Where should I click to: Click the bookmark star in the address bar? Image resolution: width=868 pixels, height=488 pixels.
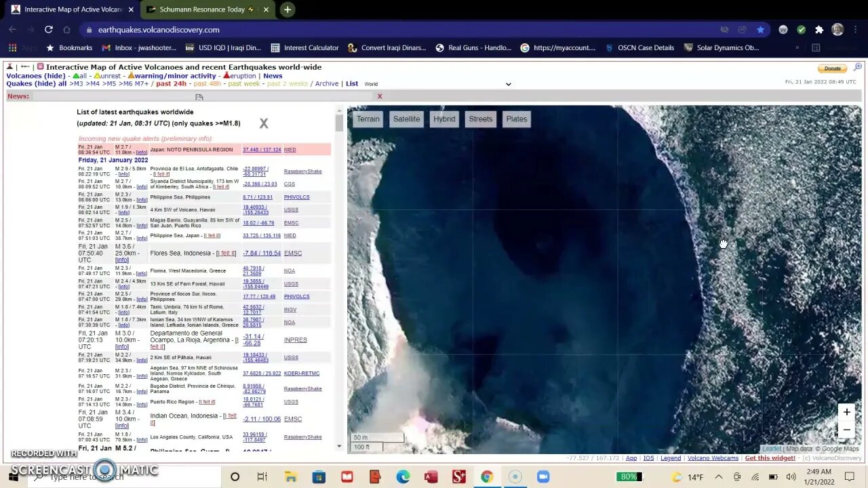tap(760, 30)
